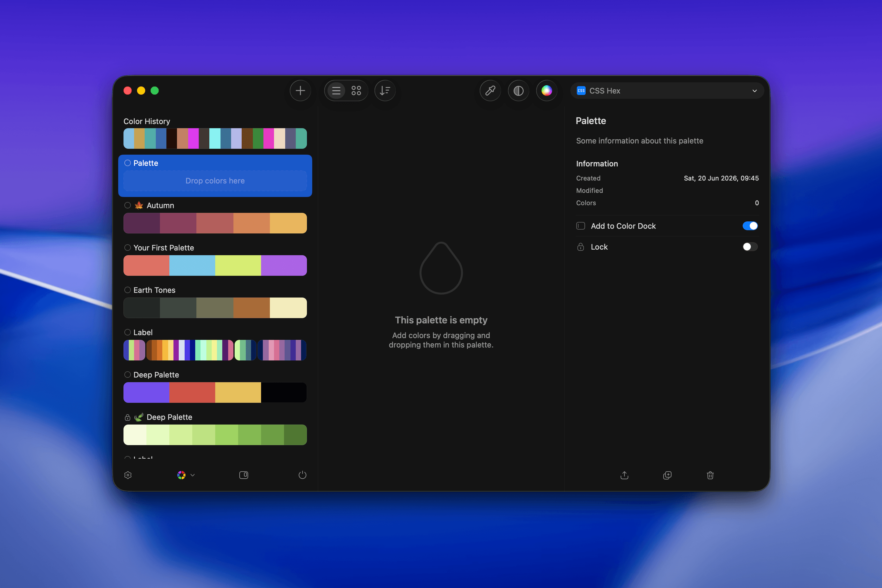Toggle the sidebar panel layout icon
Screen dimensions: 882x588
tap(244, 475)
